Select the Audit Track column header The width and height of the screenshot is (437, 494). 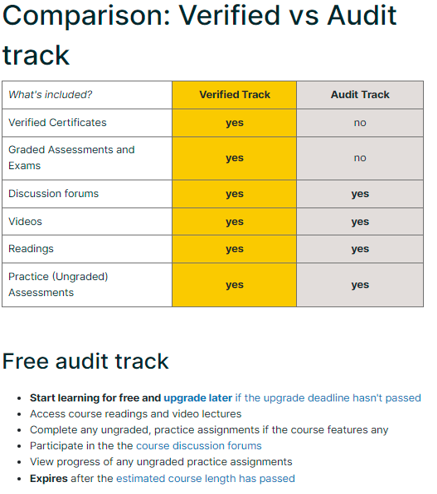[360, 95]
